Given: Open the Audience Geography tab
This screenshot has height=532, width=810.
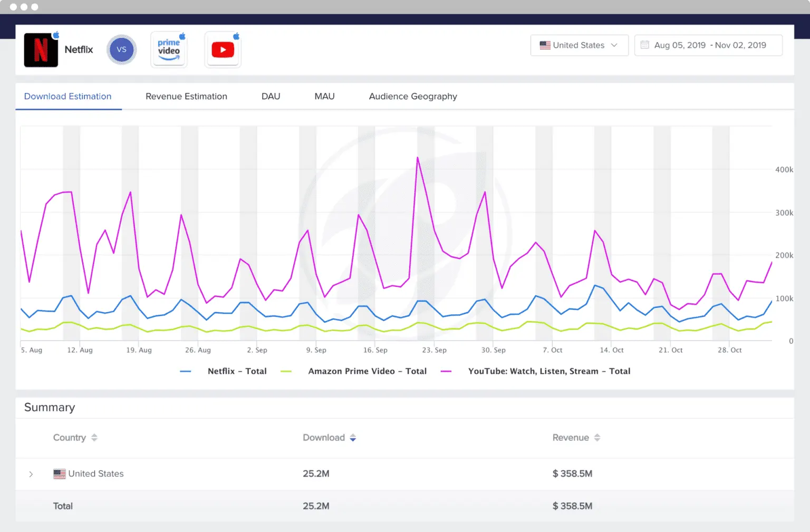Looking at the screenshot, I should click(x=413, y=96).
